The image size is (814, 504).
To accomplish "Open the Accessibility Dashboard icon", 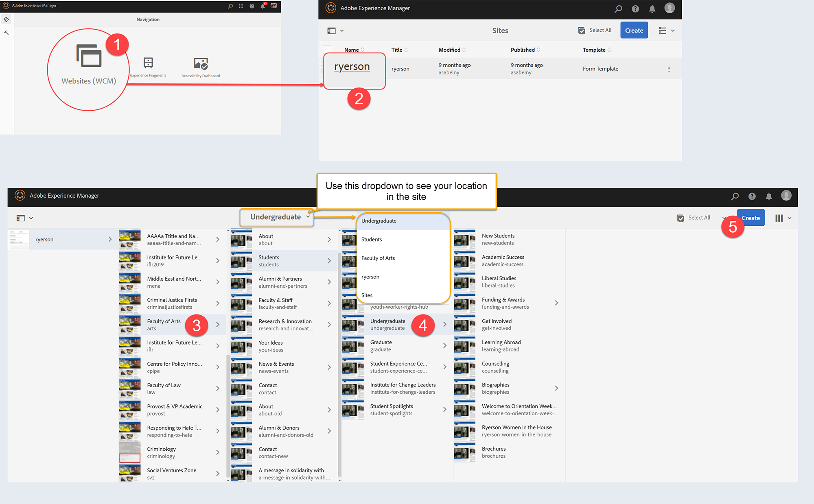I will pyautogui.click(x=201, y=64).
